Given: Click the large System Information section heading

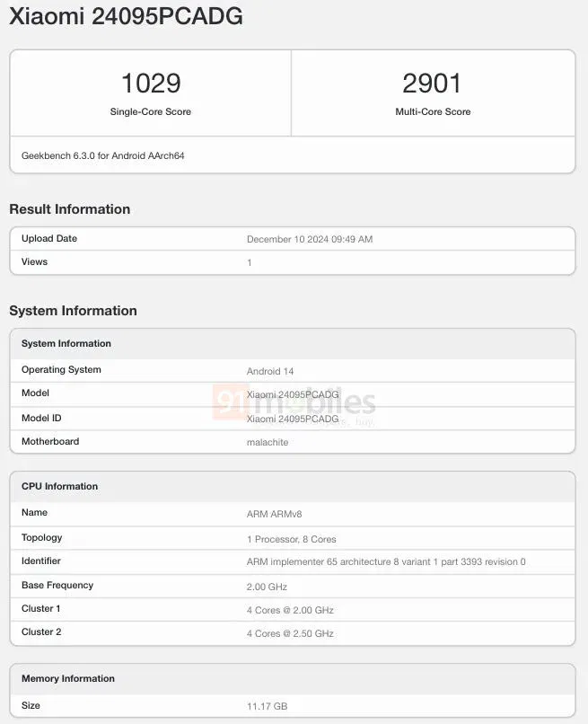Looking at the screenshot, I should [x=73, y=311].
